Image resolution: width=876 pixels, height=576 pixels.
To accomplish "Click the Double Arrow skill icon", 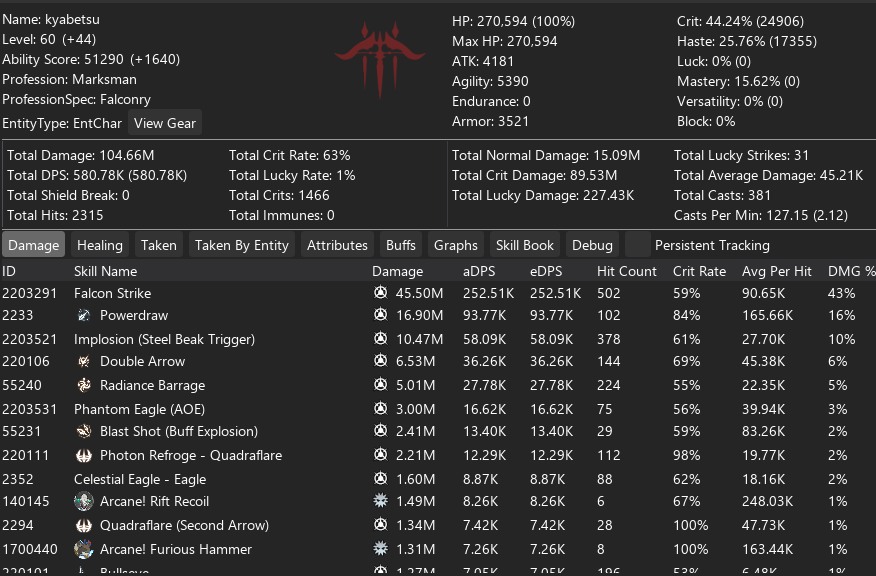I will click(84, 361).
